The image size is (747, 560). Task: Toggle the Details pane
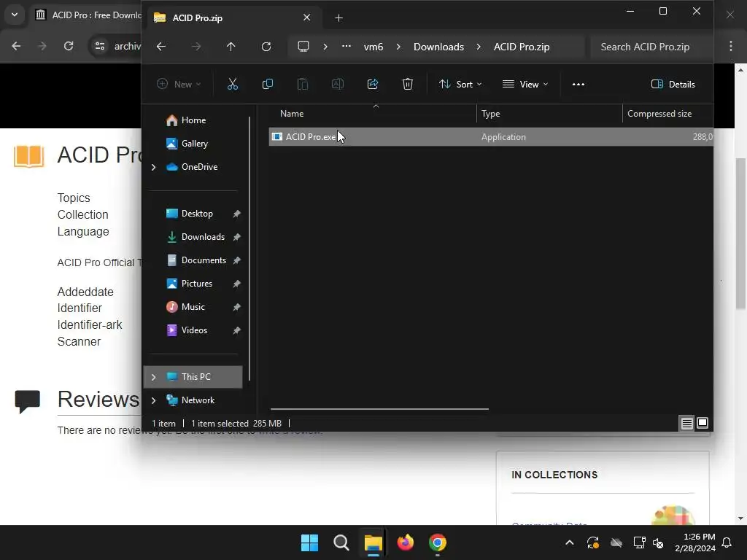pyautogui.click(x=673, y=85)
